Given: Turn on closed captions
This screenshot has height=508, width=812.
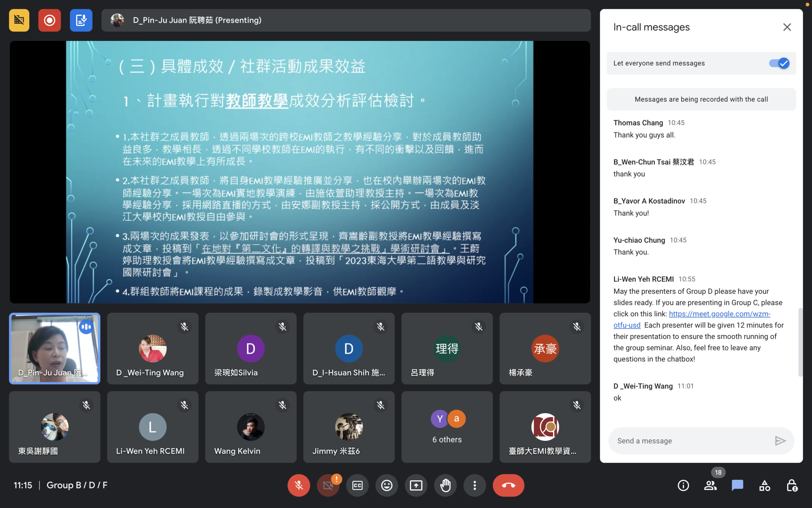Looking at the screenshot, I should click(x=357, y=485).
